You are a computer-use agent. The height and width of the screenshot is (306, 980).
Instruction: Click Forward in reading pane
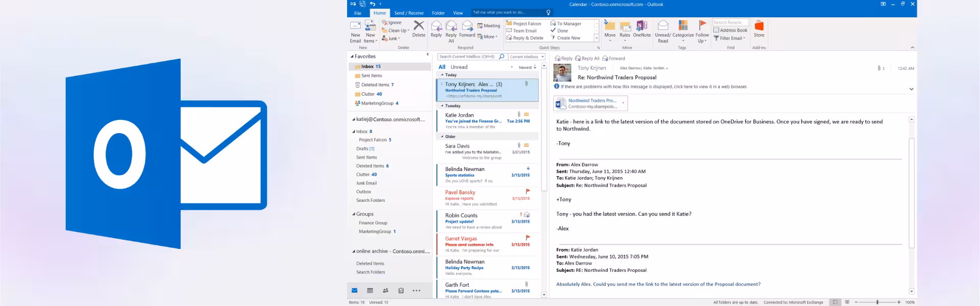pos(614,58)
